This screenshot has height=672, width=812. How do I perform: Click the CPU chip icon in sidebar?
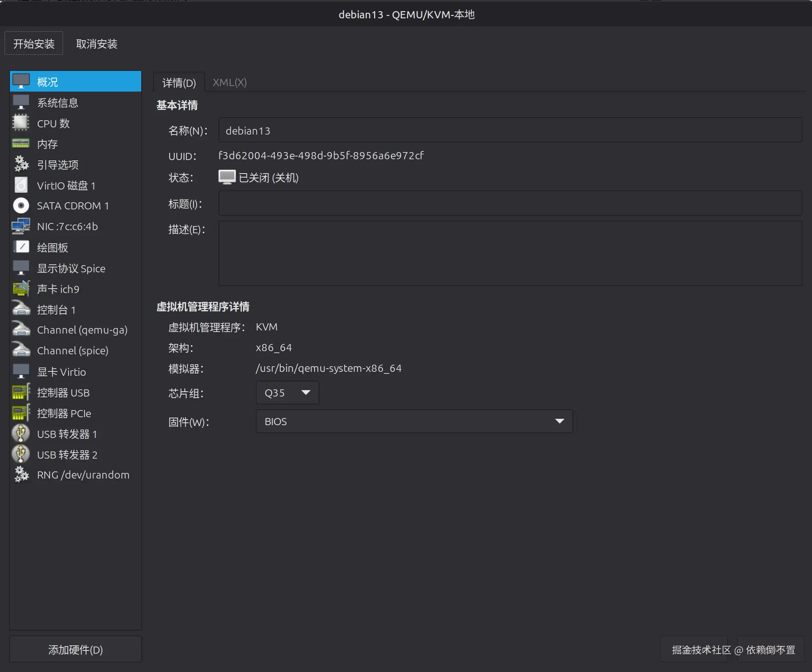21,123
